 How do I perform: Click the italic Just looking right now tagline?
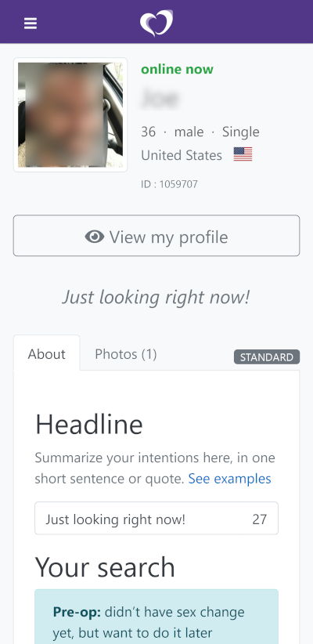pos(156,297)
